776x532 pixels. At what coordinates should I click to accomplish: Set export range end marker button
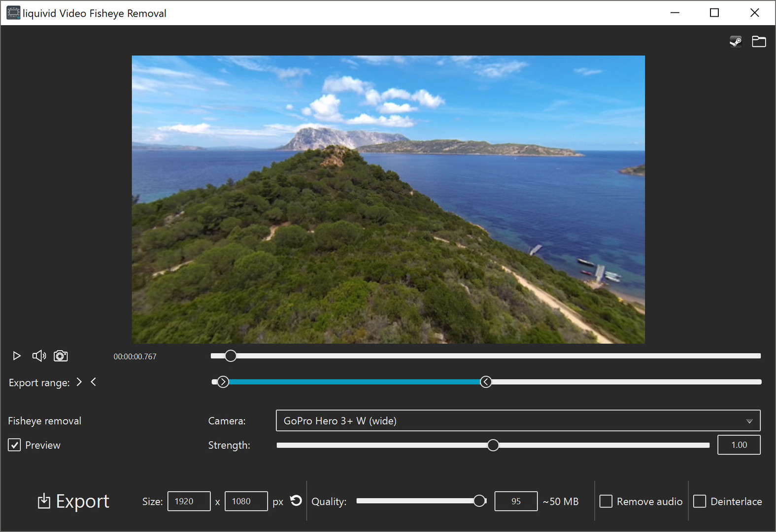click(93, 382)
